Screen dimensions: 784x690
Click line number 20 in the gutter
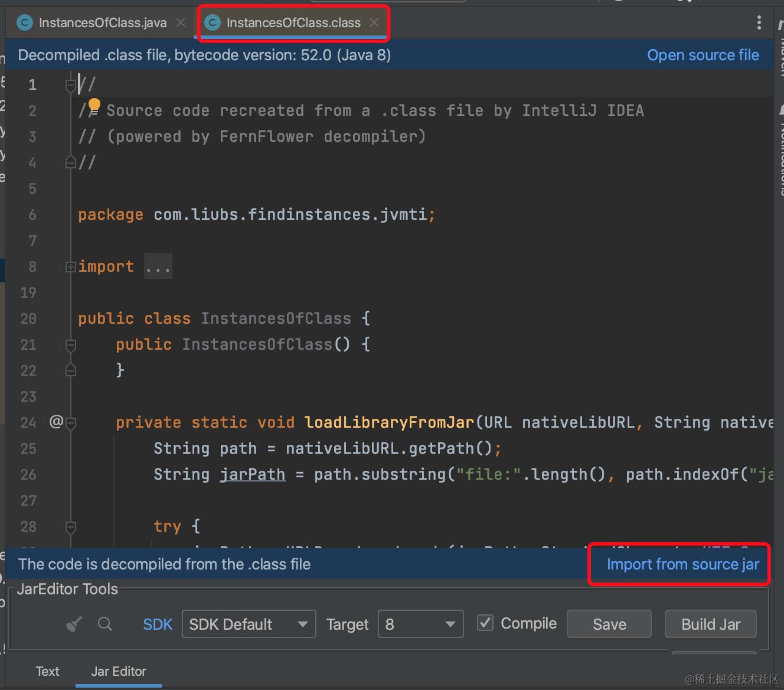[28, 319]
